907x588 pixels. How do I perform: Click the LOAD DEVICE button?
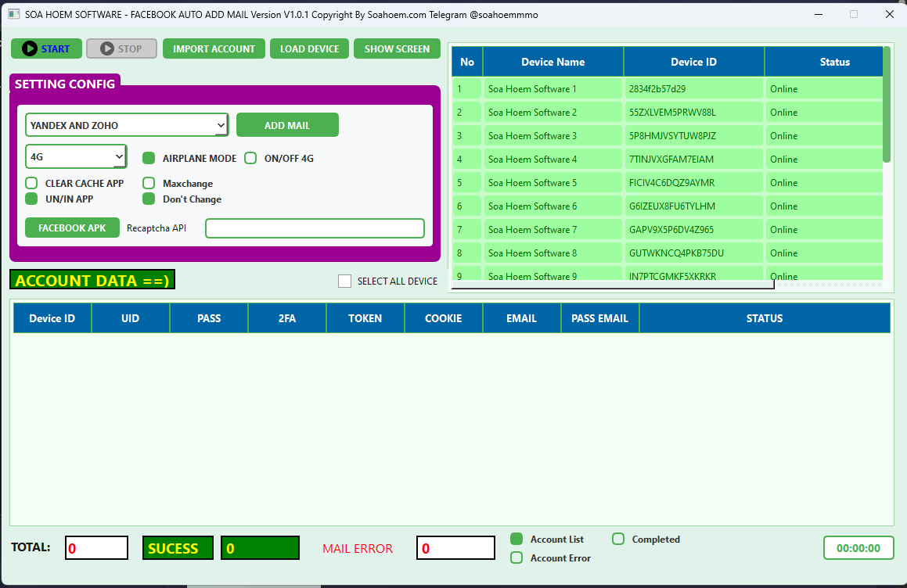tap(309, 48)
